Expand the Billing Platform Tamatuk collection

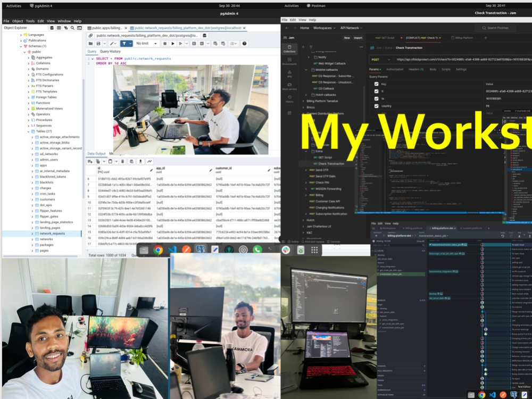(303, 101)
